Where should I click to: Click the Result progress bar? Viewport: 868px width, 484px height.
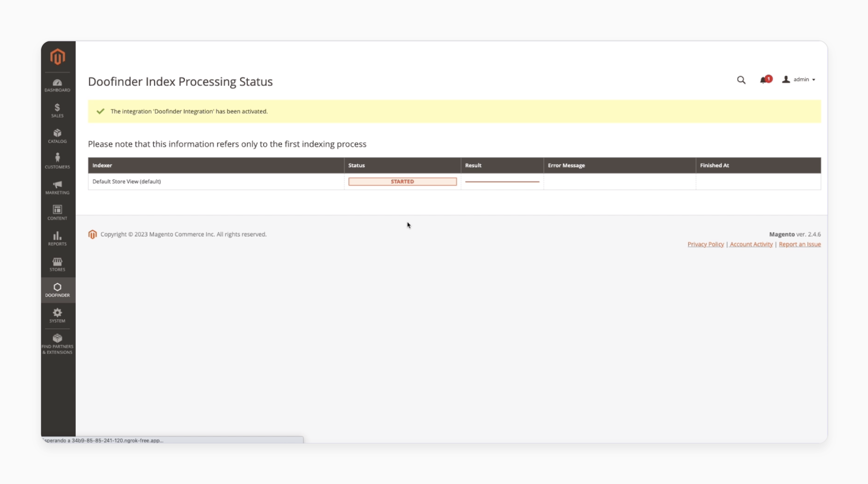click(502, 182)
